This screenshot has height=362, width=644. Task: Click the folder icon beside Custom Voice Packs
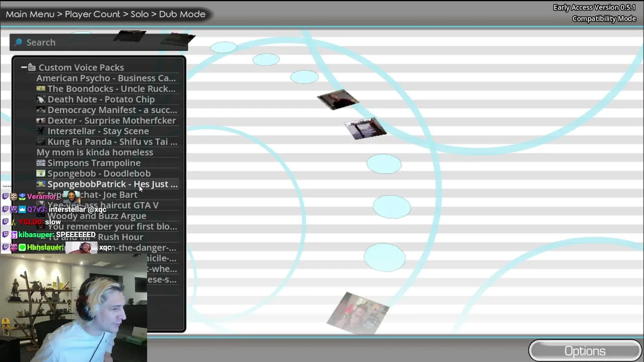point(32,67)
